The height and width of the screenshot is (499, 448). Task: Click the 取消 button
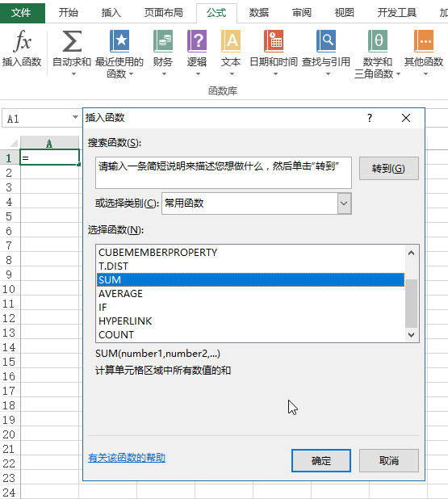point(389,460)
